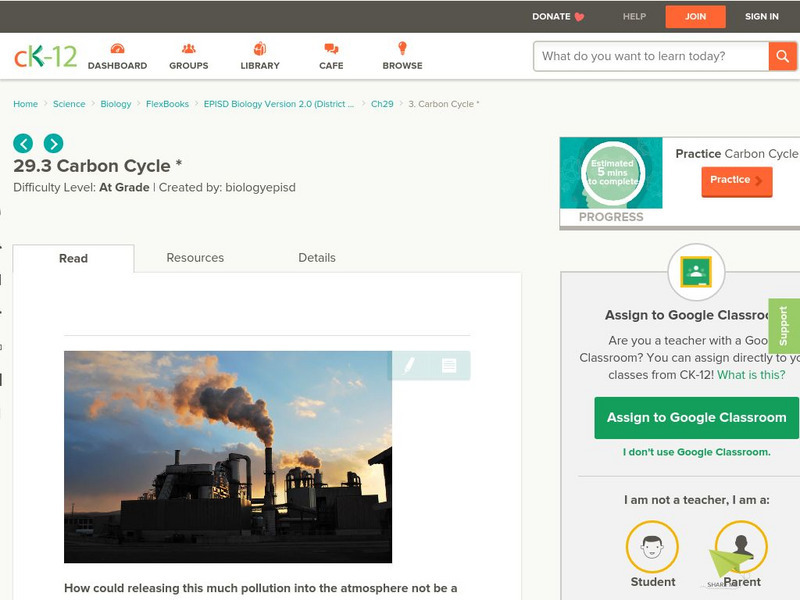Click the Student label text
The width and height of the screenshot is (800, 600).
pyautogui.click(x=653, y=582)
